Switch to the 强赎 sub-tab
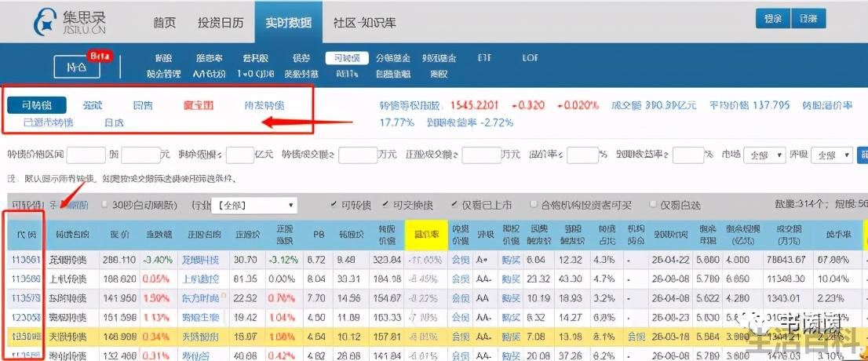868x361 pixels. (93, 105)
